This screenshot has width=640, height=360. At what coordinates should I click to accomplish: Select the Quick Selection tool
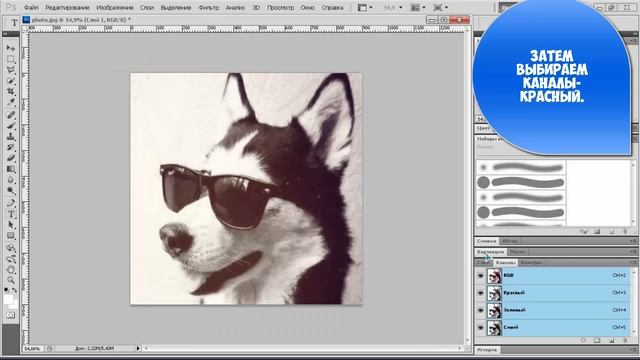point(11,81)
